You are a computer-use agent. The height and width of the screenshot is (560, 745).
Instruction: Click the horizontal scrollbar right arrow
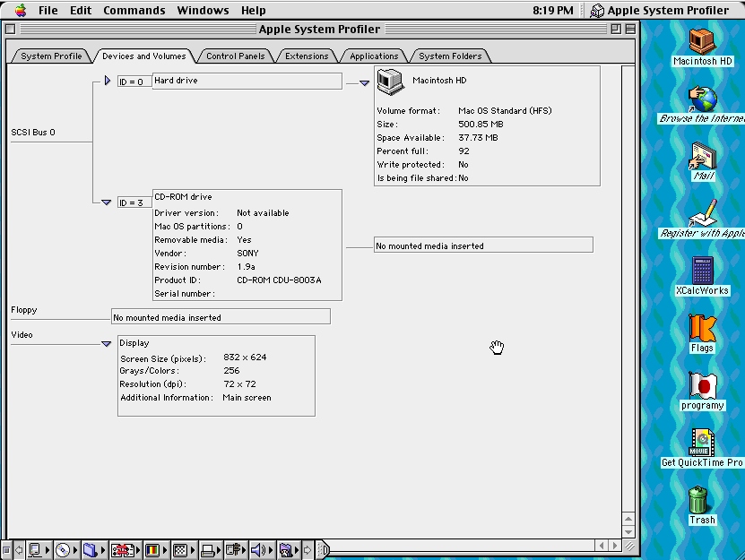click(615, 546)
